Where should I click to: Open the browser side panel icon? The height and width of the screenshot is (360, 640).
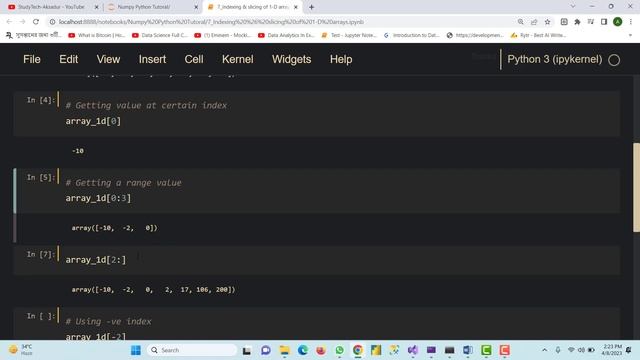click(604, 22)
